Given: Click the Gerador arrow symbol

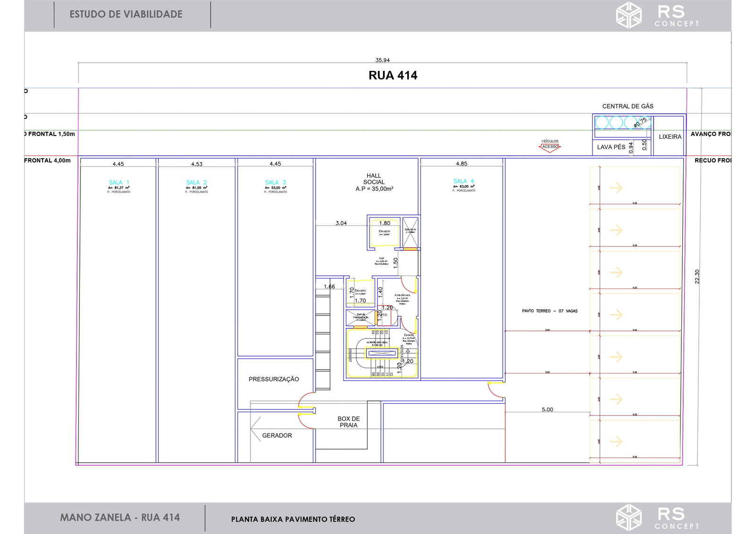Looking at the screenshot, I should pos(255,429).
